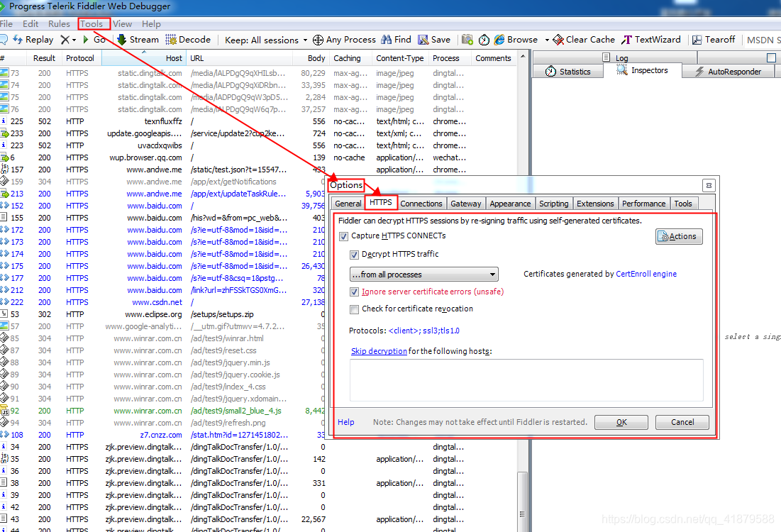Enable Check for certificate revocation

coord(354,309)
